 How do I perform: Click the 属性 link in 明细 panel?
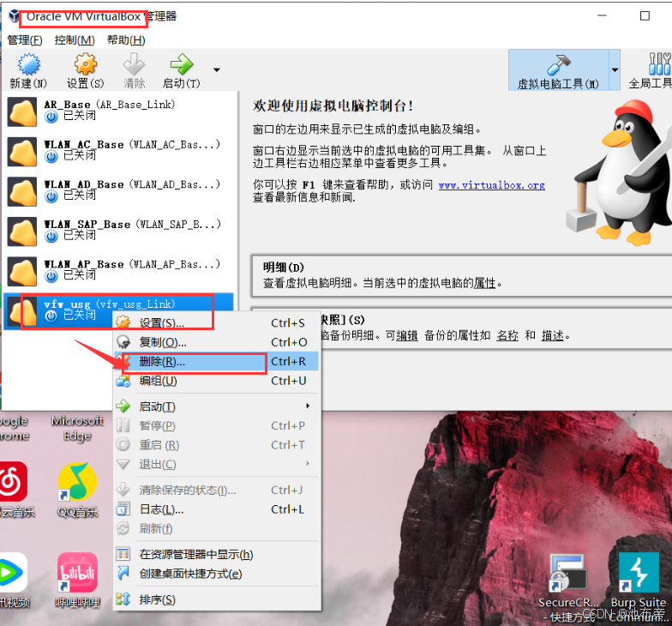[x=484, y=283]
